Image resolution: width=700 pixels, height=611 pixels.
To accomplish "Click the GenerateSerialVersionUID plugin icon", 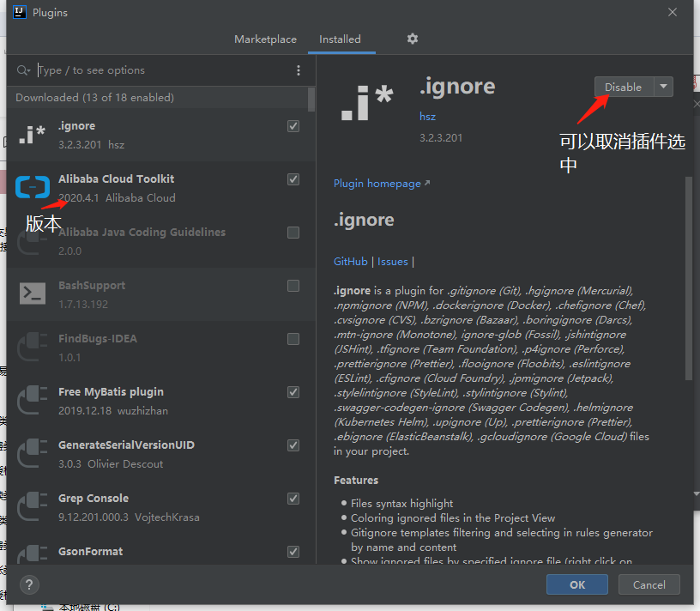I will (x=32, y=453).
